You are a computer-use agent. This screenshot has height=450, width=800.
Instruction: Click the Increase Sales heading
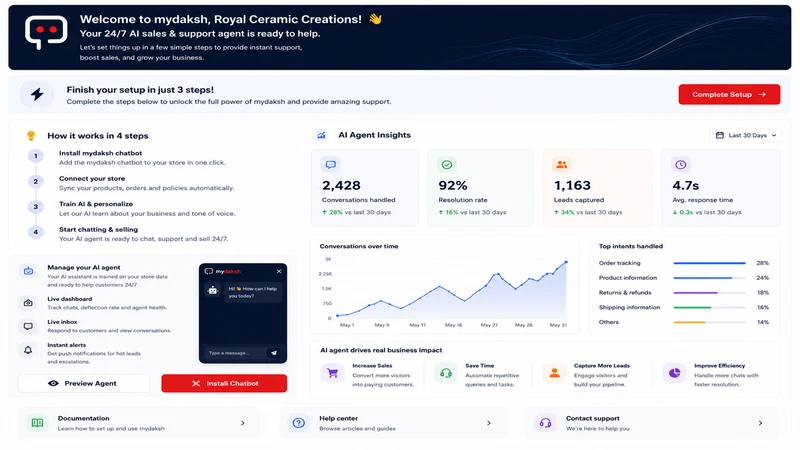tap(372, 366)
